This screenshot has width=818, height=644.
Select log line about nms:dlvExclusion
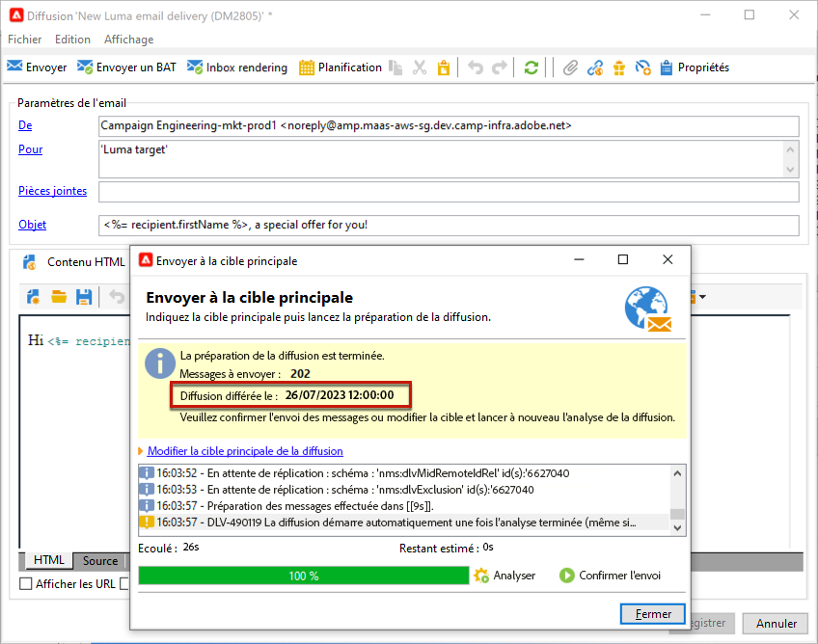tap(404, 490)
